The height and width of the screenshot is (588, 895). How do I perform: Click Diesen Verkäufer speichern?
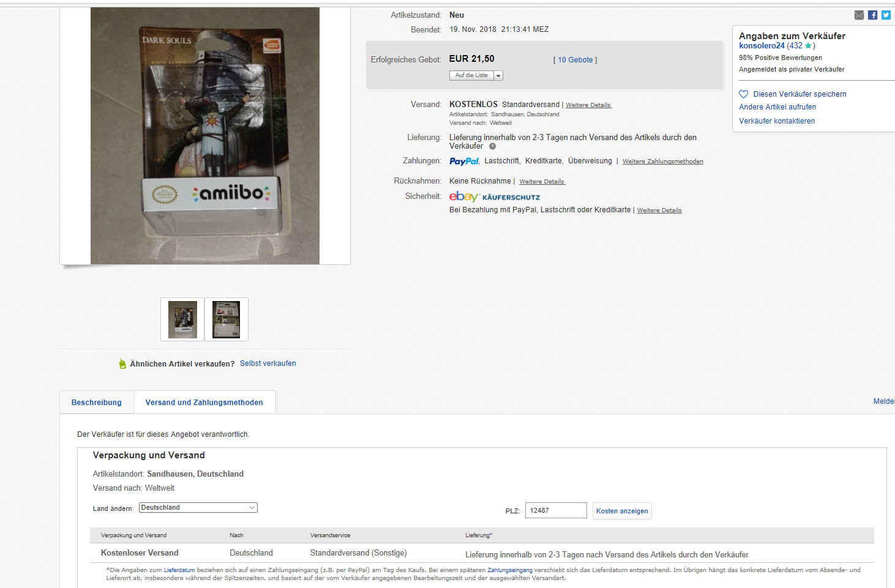point(800,94)
